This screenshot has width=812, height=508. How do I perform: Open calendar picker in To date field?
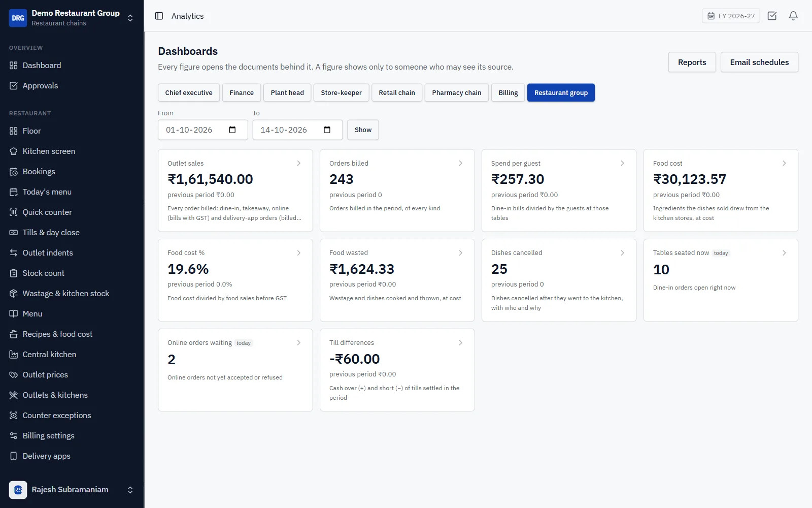[327, 130]
